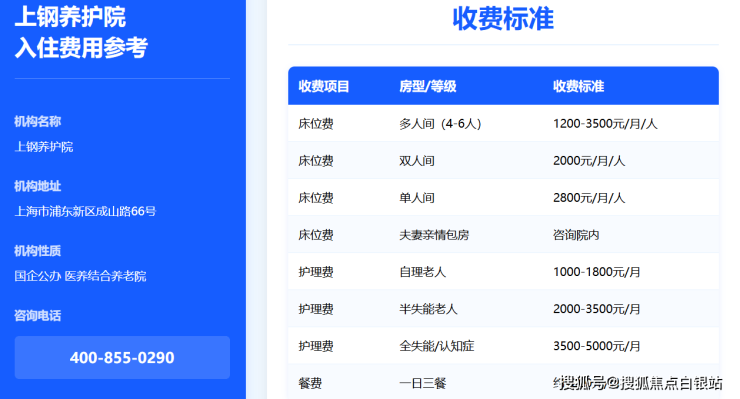Click the 上钢养护院 入住费用参考 heading
Image resolution: width=740 pixels, height=399 pixels.
81,32
